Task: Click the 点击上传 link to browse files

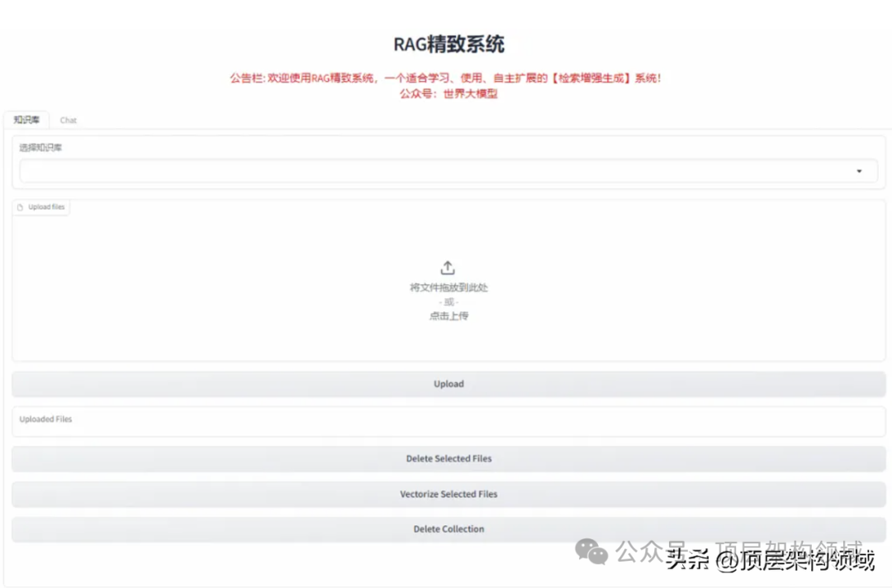Action: click(447, 315)
